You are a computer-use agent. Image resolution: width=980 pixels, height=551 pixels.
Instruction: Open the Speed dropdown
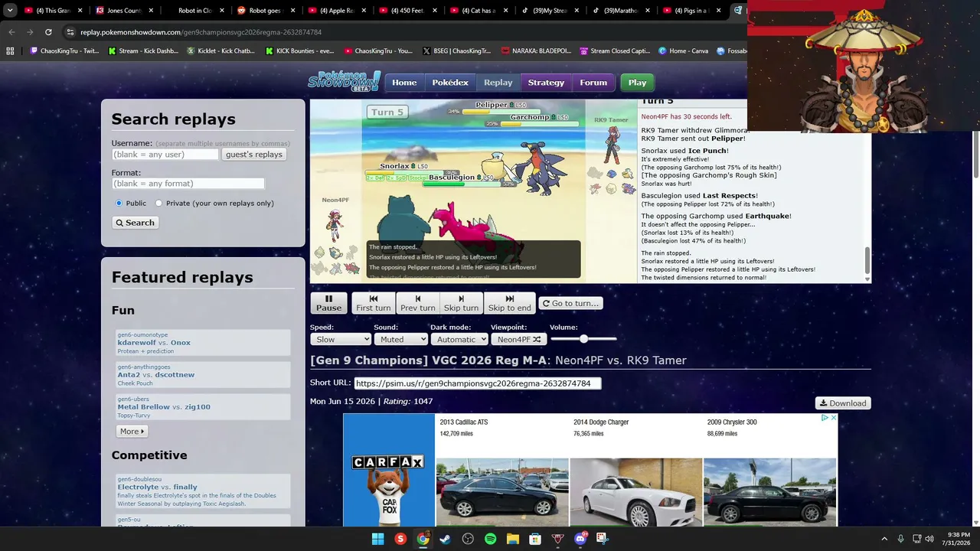point(340,339)
